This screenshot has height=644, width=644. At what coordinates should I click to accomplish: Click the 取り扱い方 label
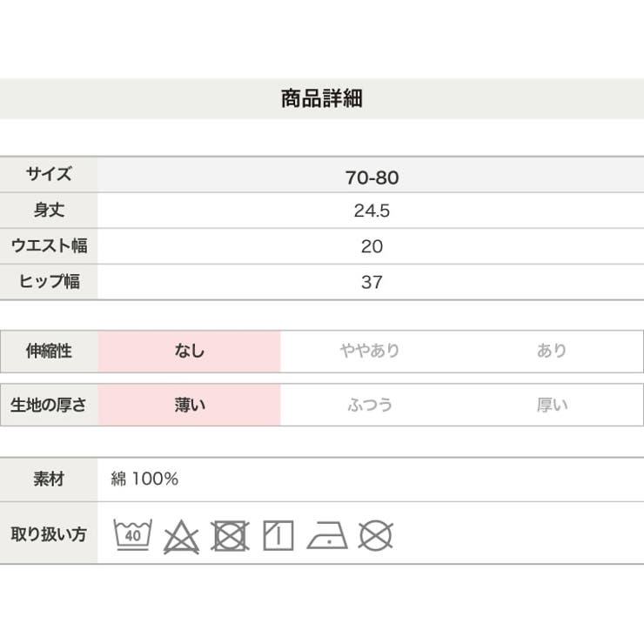(x=49, y=534)
